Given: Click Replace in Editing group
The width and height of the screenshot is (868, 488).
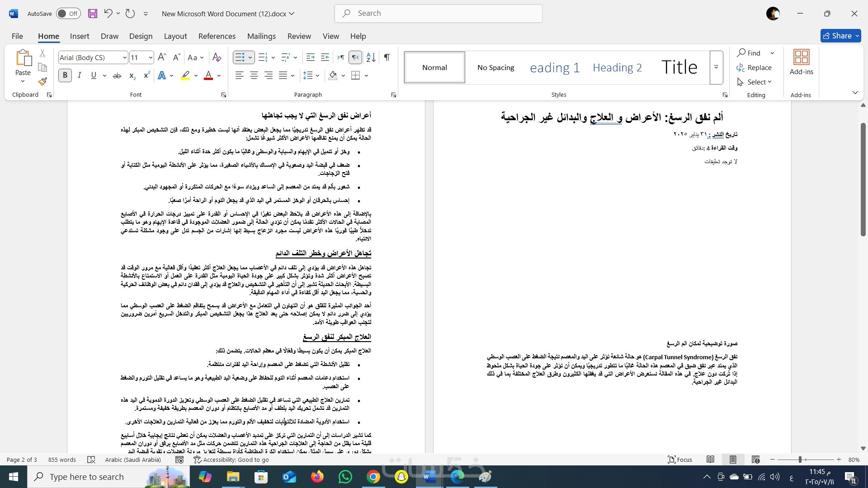Looking at the screenshot, I should [x=754, y=68].
